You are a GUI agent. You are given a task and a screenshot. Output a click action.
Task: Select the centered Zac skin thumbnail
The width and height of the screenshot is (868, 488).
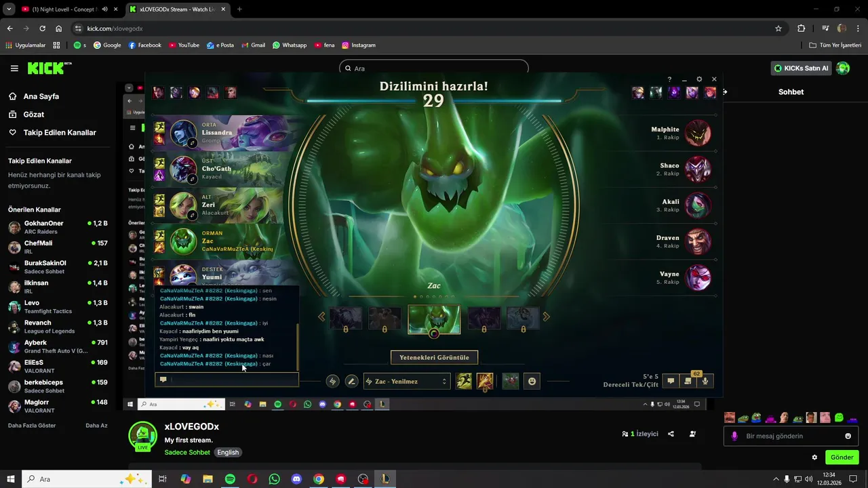[434, 319]
